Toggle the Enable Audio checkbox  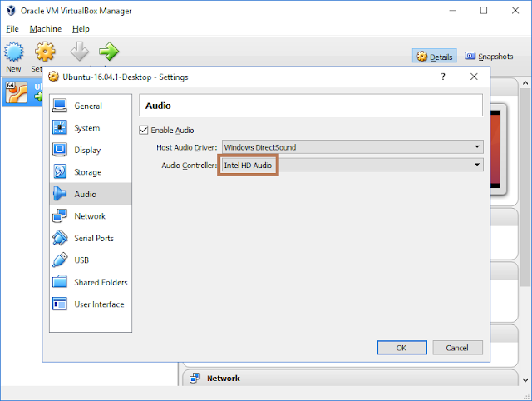(x=144, y=130)
